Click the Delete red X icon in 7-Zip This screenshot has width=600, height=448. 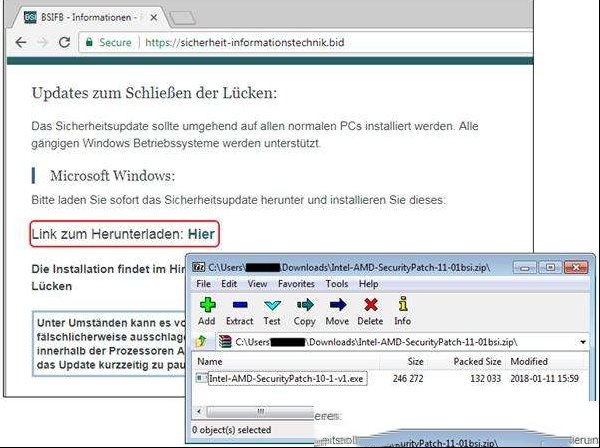[370, 305]
